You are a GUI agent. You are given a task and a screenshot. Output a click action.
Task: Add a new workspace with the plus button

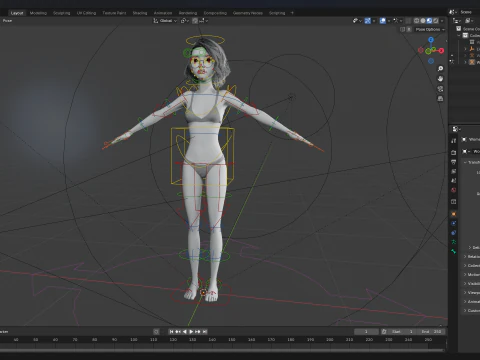[292, 13]
